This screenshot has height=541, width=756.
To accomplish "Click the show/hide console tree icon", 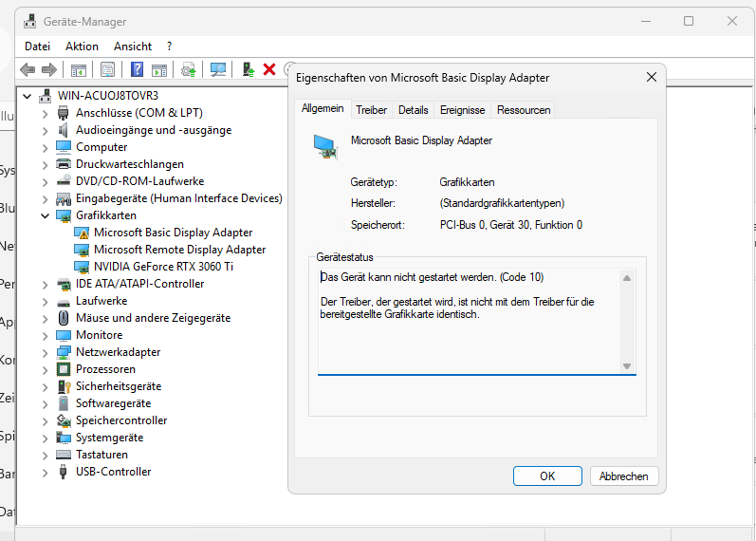I will (79, 70).
